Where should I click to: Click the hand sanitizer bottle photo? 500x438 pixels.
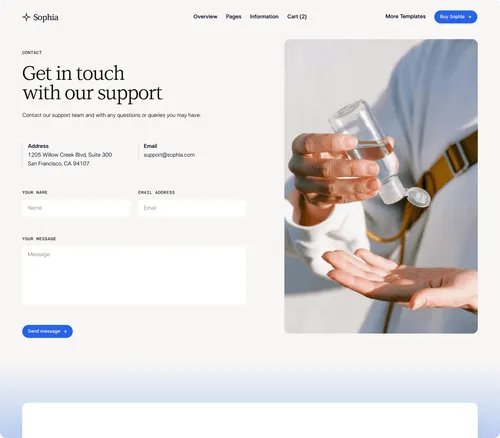tap(381, 186)
